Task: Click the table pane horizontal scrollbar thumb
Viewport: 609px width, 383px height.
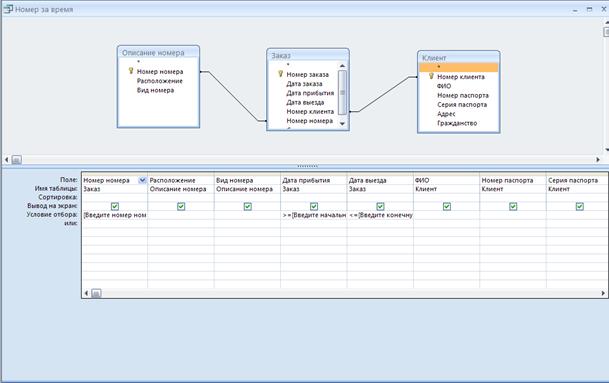Action: [16, 160]
